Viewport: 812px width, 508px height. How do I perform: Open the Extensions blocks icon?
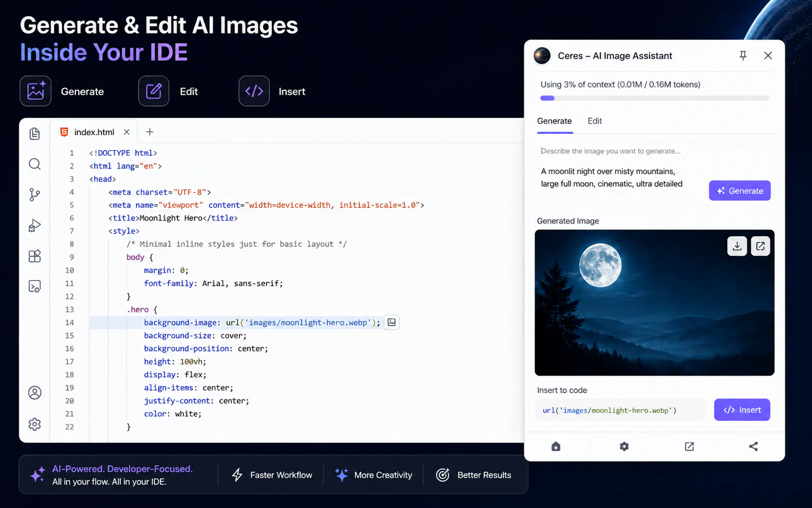click(35, 256)
